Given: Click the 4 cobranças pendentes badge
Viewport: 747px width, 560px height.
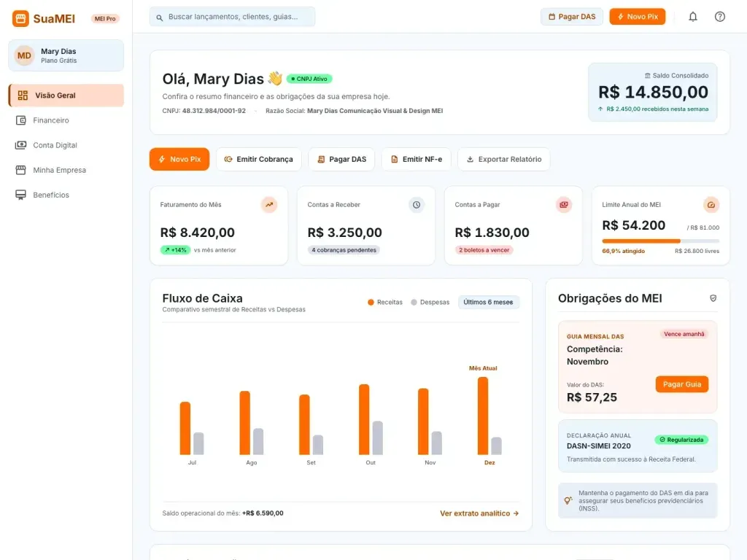Looking at the screenshot, I should (344, 250).
